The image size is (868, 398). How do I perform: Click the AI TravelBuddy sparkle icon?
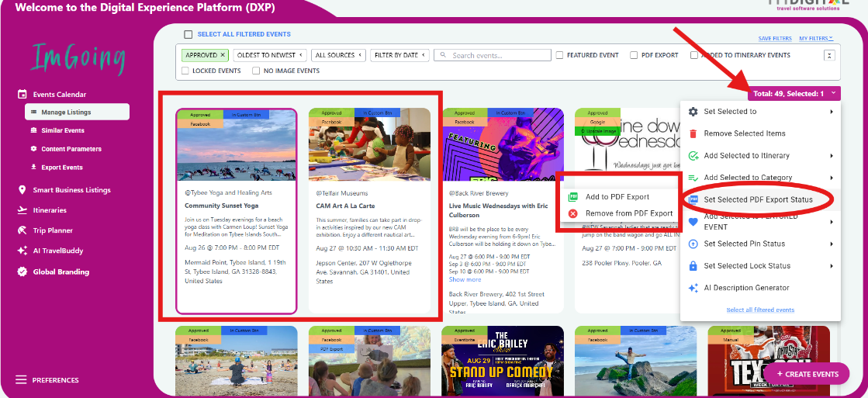22,250
